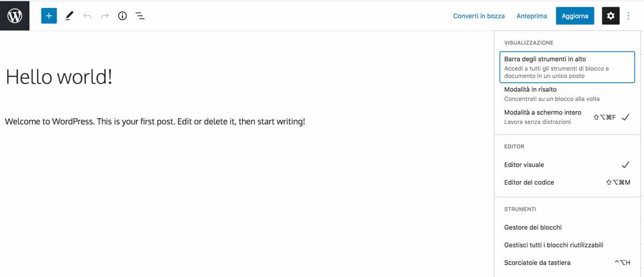The image size is (644, 277).
Task: Open the block inserter plus button
Action: (x=49, y=16)
